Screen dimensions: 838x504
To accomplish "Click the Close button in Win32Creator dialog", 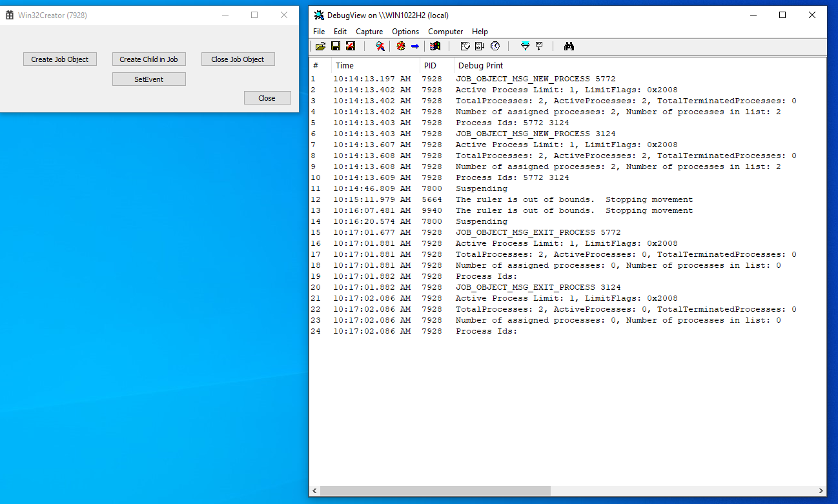I will [x=267, y=98].
